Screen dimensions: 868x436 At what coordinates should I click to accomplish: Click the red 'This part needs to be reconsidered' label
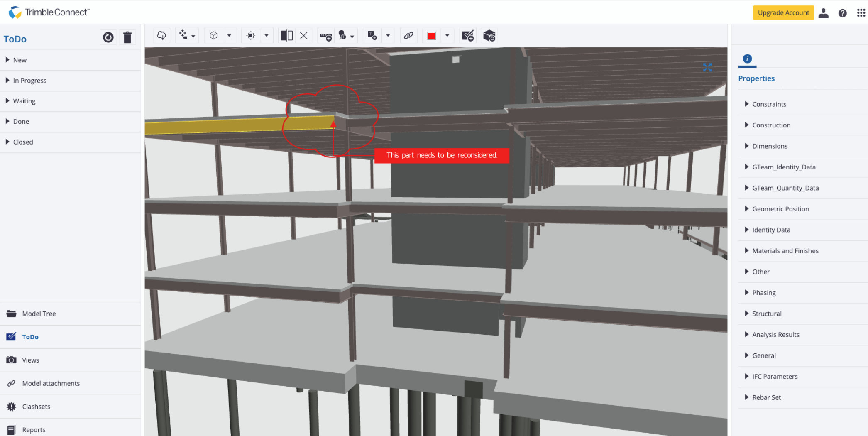tap(442, 155)
